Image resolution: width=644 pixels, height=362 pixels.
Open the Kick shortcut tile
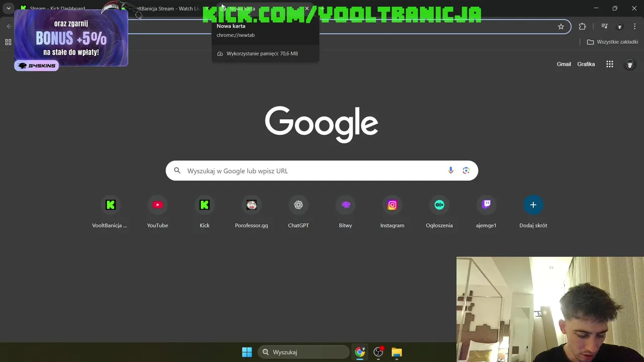(x=204, y=212)
